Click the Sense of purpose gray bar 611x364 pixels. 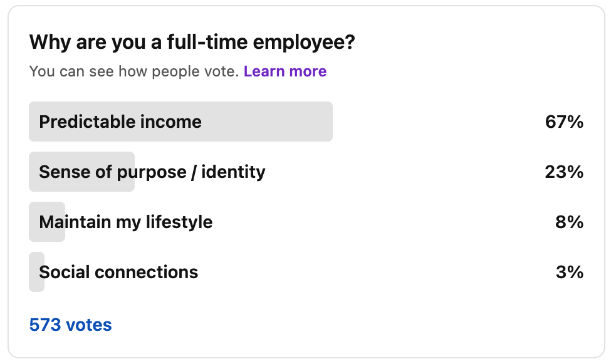(x=82, y=172)
